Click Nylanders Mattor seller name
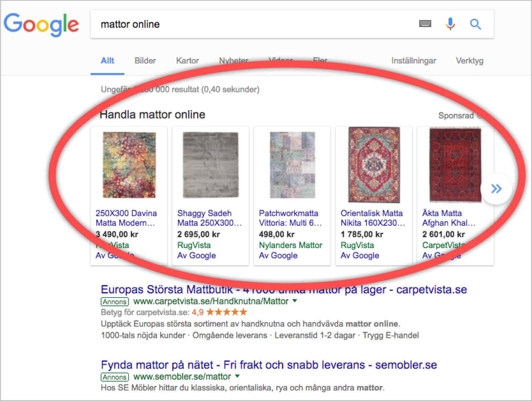Screen dimensions: 532x401 pyautogui.click(x=291, y=245)
